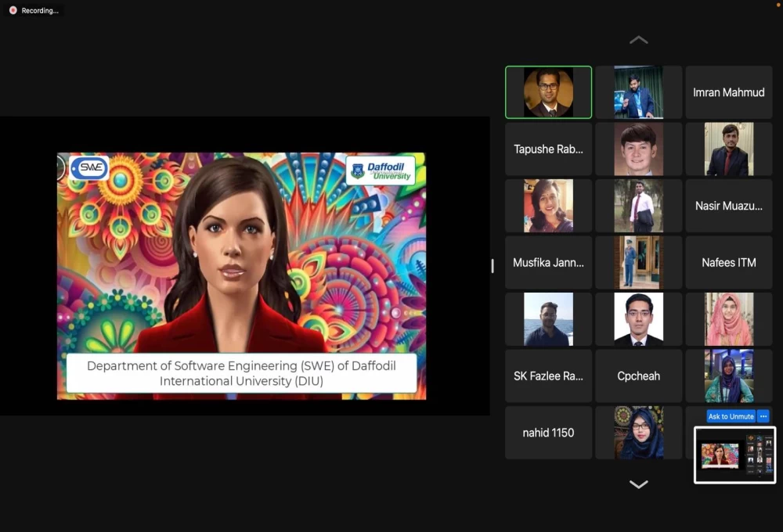
Task: Select the SK Fazlee Ra... participant tile
Action: click(x=548, y=376)
